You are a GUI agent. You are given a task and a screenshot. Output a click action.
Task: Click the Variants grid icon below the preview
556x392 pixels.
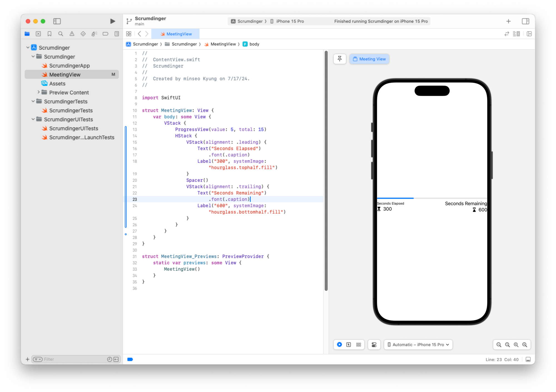tap(359, 344)
